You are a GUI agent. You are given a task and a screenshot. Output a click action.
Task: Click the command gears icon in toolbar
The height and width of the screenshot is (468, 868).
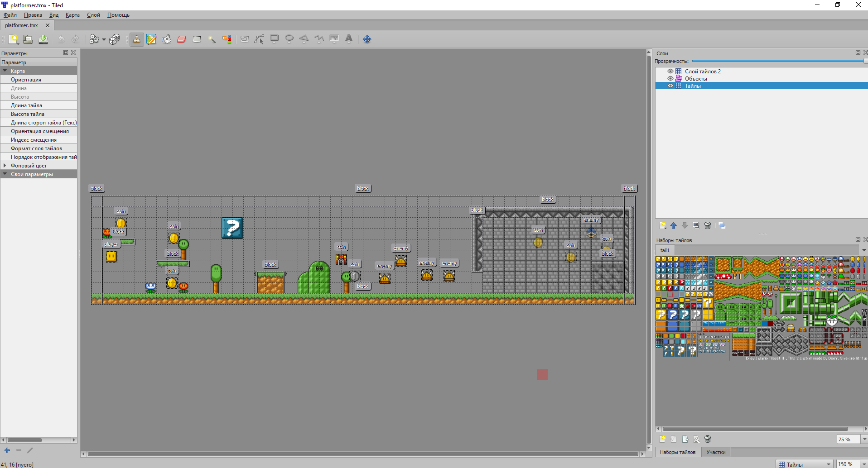point(94,39)
